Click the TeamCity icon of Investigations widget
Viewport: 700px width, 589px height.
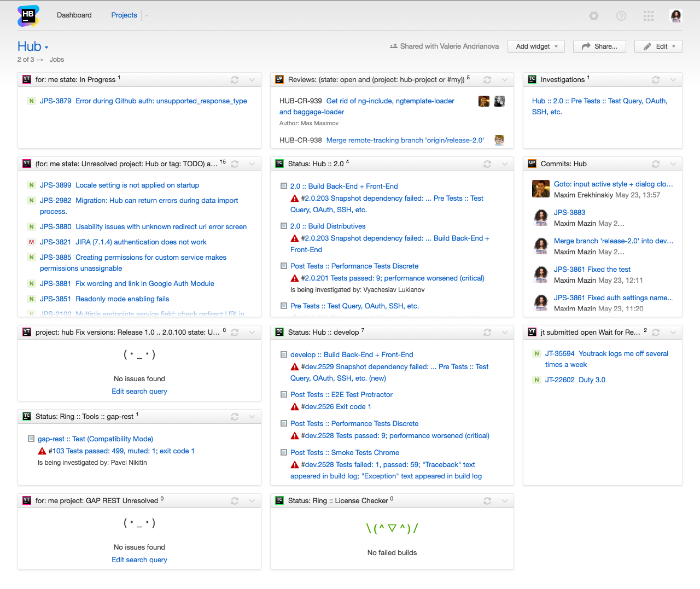click(x=532, y=79)
